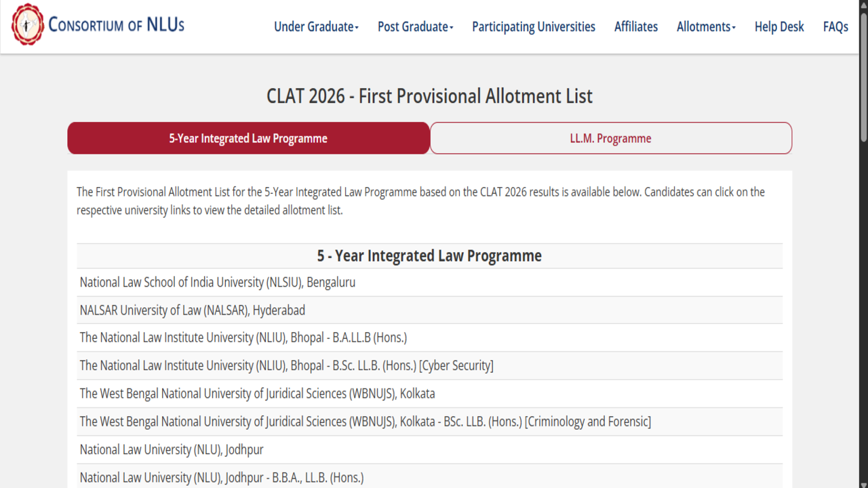Screen dimensions: 868x488
Task: Open NLSIU Bengaluru allotment list
Action: (218, 282)
